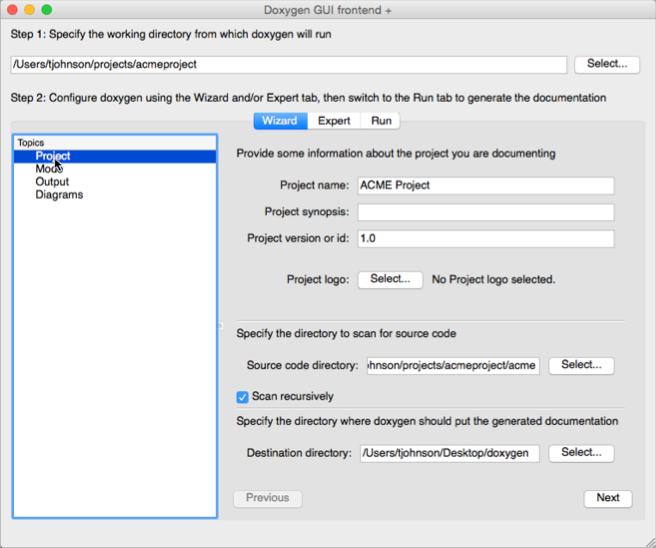
Task: Open the Output topic
Action: 52,182
